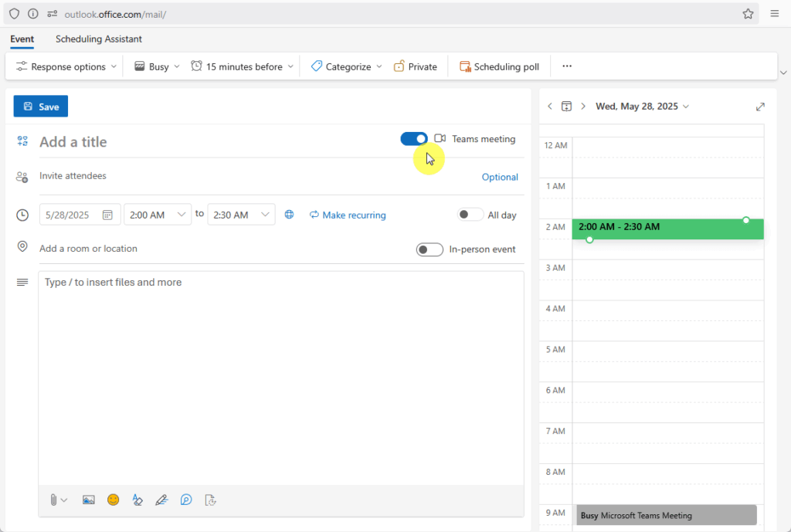
Task: Turn off the Teams meeting toggle
Action: [414, 139]
